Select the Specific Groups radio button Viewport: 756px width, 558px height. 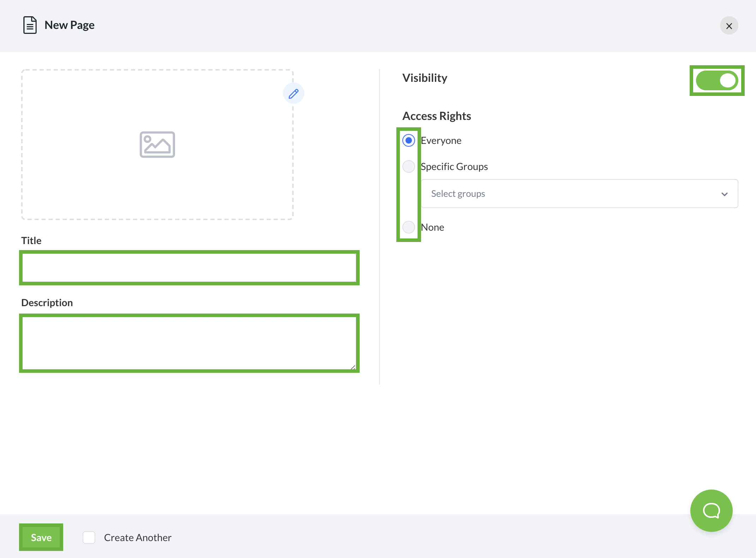(408, 166)
